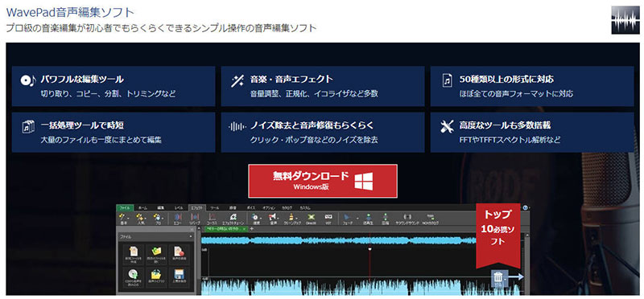Viewport: 644px width, 299px height.
Task: Click the blue help icon in ribbon
Action: click(x=526, y=208)
